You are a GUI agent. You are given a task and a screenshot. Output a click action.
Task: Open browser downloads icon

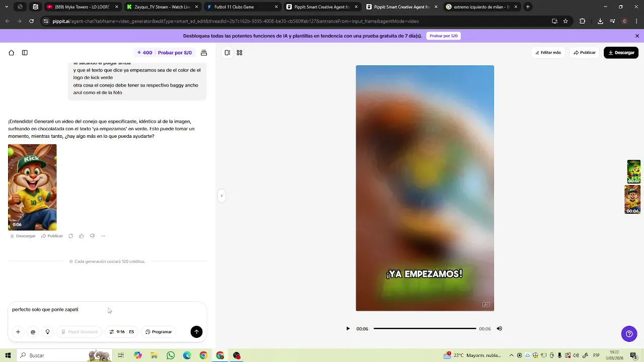600,21
